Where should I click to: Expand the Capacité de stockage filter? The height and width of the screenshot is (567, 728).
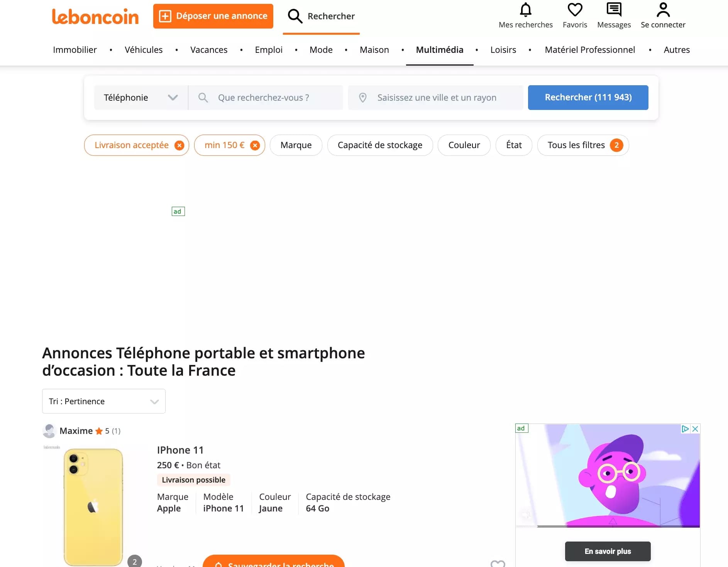380,145
